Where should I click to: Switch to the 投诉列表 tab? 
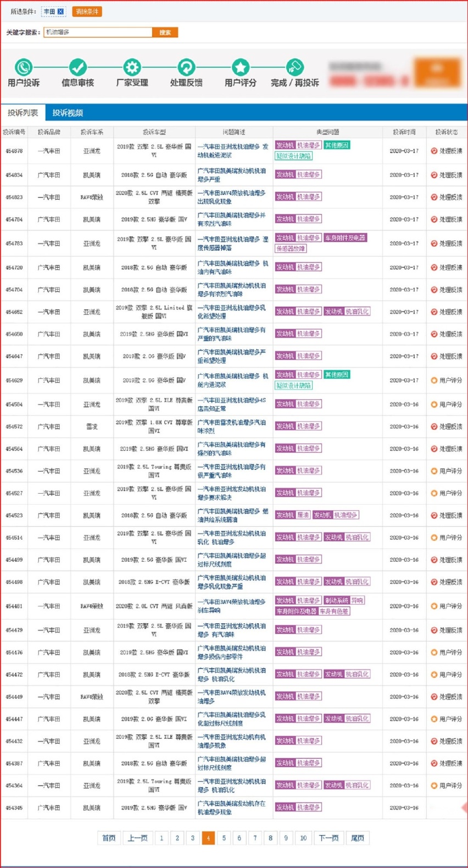tap(23, 113)
